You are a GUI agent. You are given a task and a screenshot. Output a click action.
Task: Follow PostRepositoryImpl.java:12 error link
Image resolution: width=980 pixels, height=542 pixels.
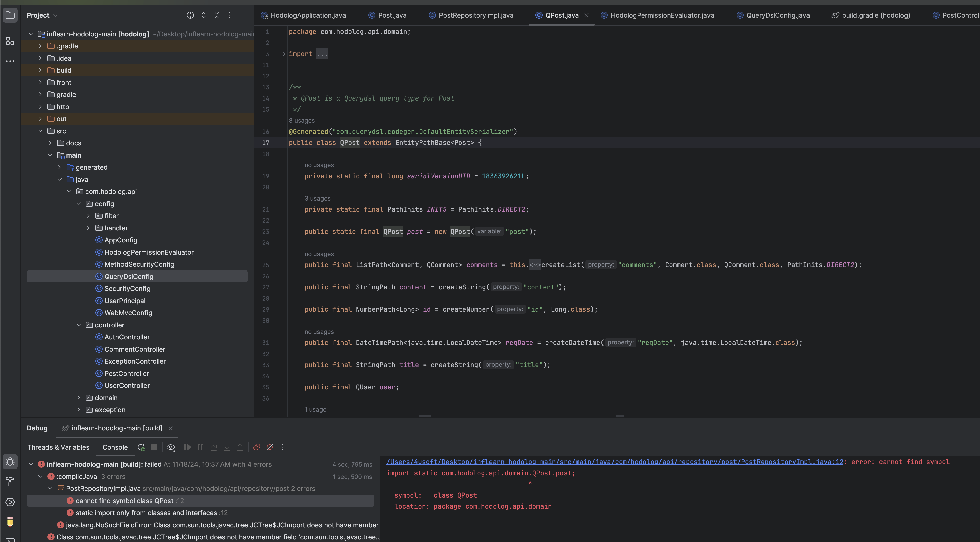point(615,462)
